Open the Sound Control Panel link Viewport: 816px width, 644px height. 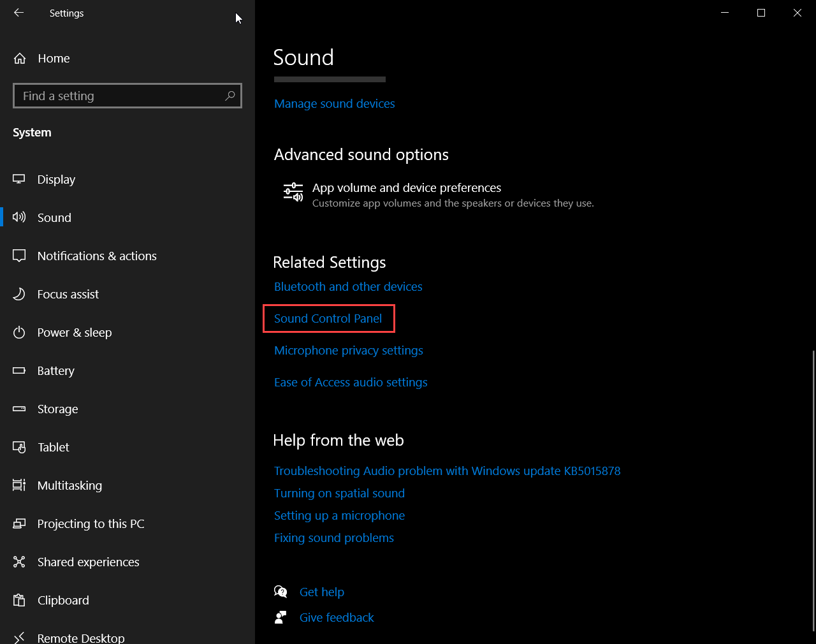click(328, 318)
